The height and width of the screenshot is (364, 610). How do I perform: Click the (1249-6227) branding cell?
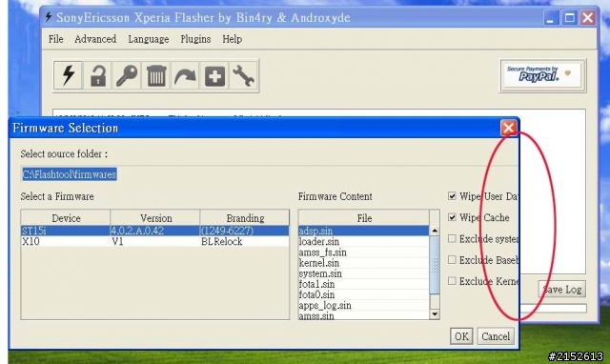pos(244,231)
